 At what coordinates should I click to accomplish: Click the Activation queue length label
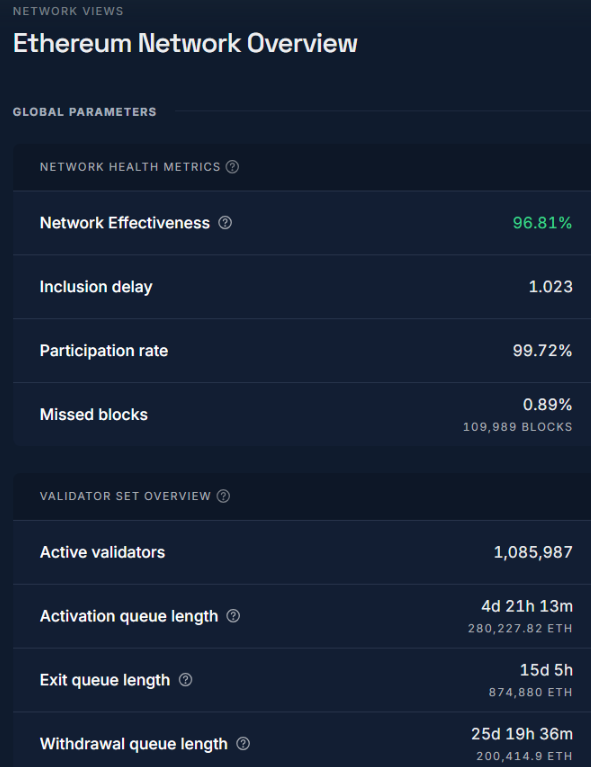click(129, 616)
